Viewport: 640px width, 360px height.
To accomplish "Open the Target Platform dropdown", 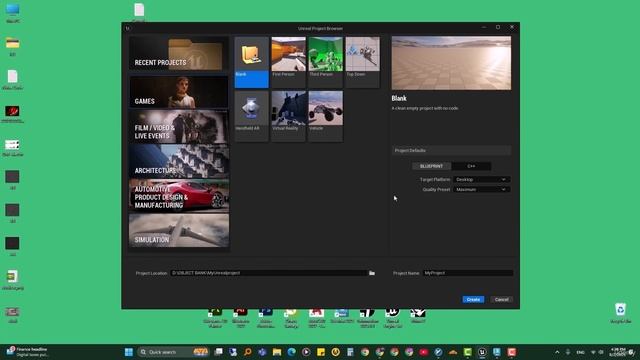I will [x=482, y=180].
